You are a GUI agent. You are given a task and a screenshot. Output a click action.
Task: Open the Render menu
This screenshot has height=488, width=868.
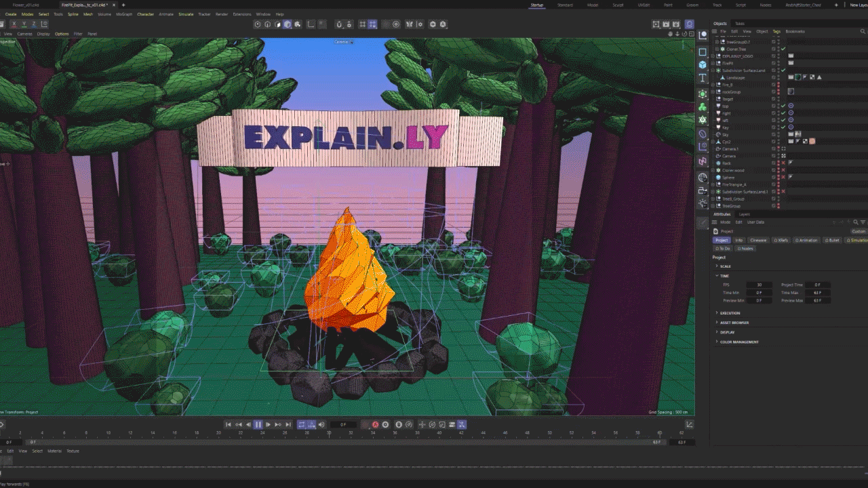[222, 14]
